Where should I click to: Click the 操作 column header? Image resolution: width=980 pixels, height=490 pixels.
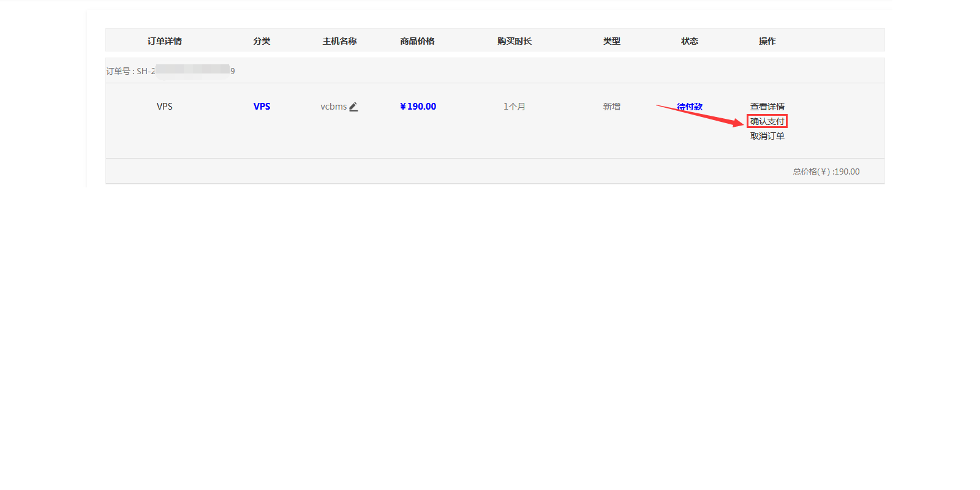[767, 41]
